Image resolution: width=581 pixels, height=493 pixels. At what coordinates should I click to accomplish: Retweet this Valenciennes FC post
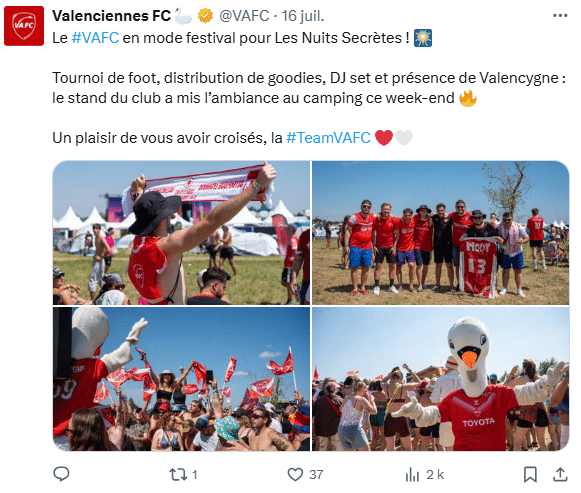177,474
